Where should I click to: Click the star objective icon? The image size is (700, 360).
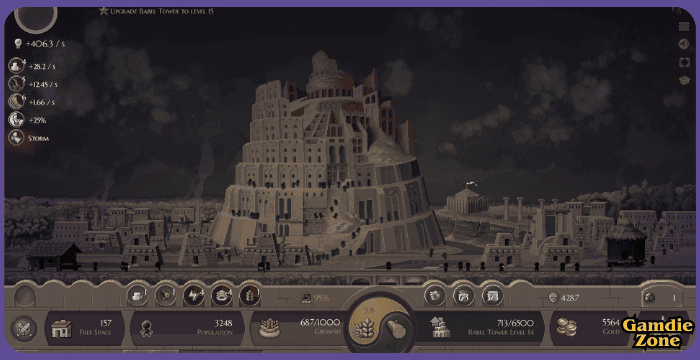pyautogui.click(x=103, y=11)
